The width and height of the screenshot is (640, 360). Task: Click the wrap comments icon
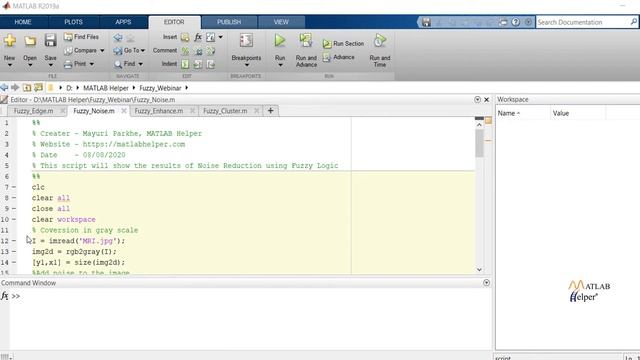pos(211,51)
